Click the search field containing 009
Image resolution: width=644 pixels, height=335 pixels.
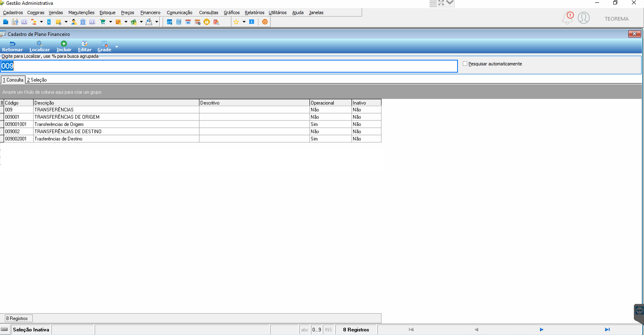[x=229, y=66]
